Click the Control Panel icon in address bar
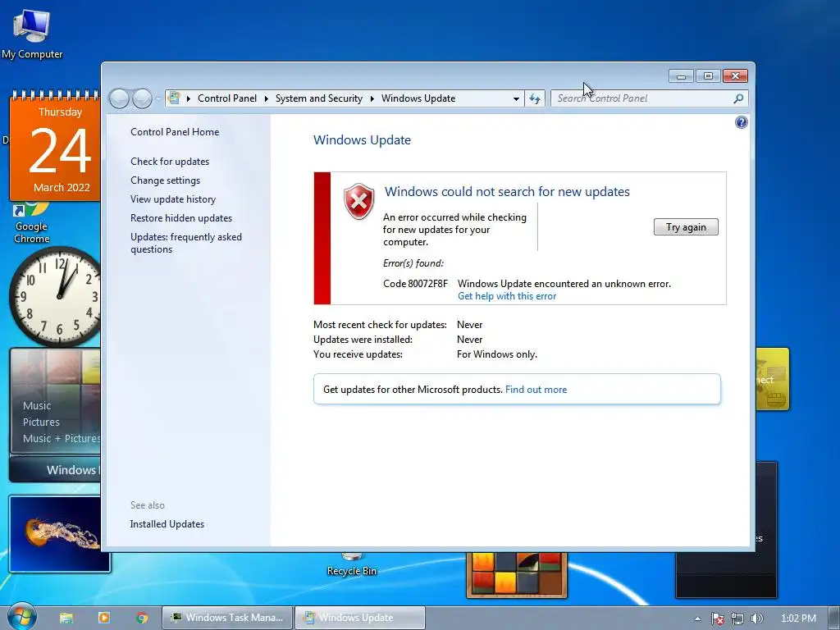 174,98
